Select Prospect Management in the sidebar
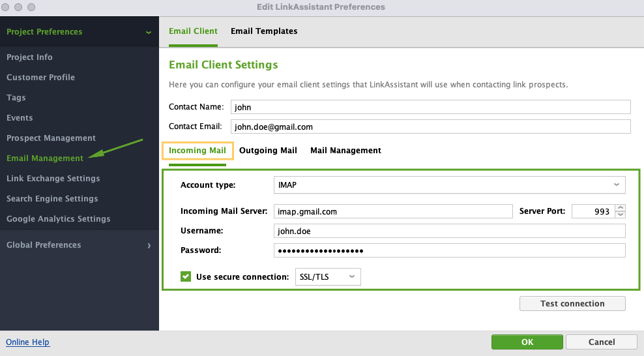 point(51,138)
